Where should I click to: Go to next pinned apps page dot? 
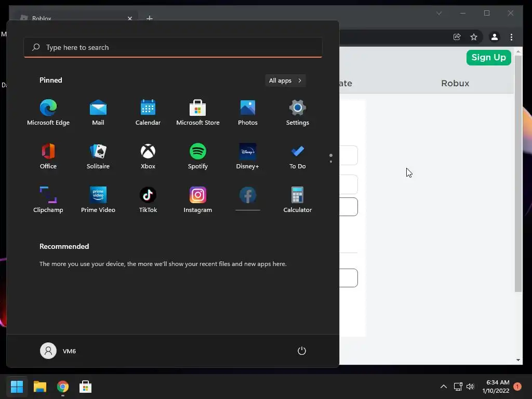pos(331,162)
